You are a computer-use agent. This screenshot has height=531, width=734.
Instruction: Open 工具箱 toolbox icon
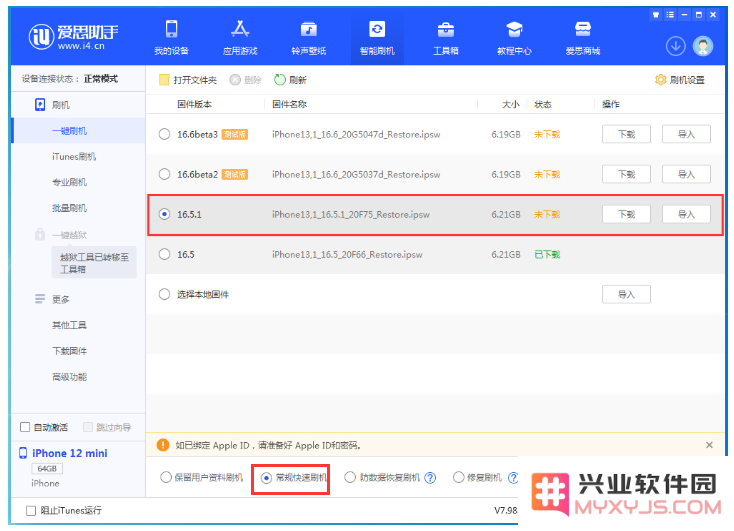(446, 30)
